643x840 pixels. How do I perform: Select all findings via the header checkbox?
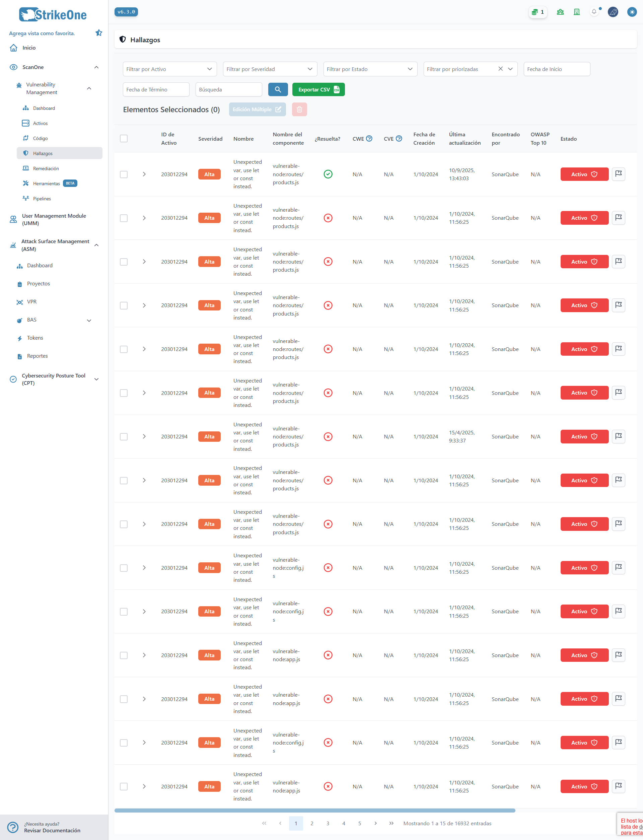(124, 138)
